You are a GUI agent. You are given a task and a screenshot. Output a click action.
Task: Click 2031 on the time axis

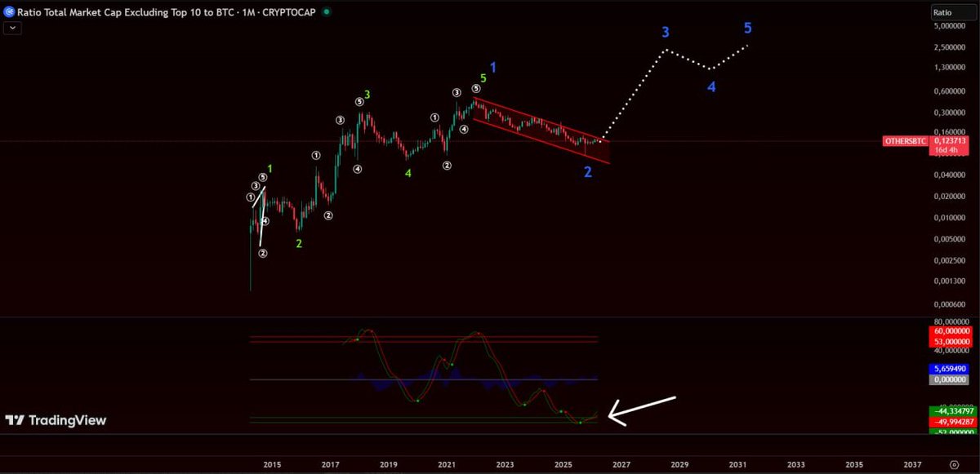tap(737, 463)
